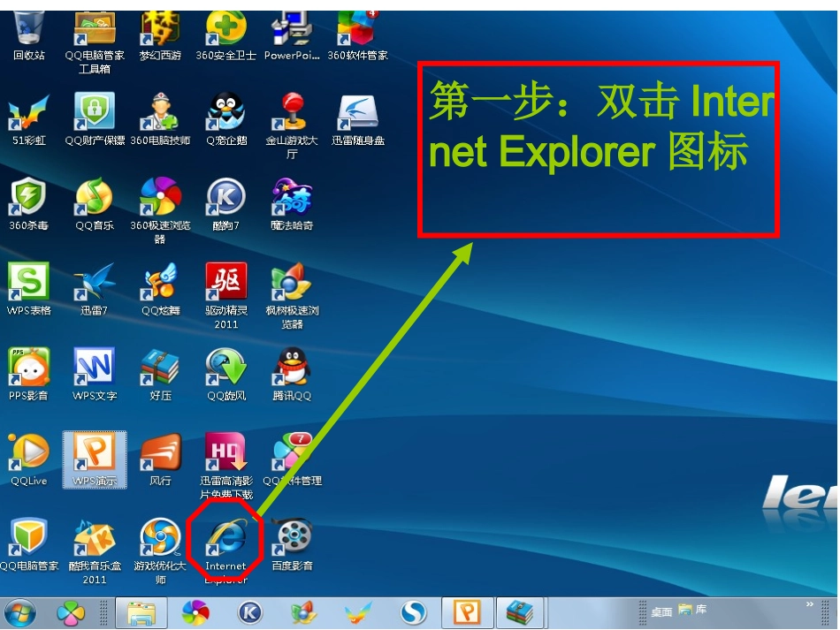Click the 腾讯QQ penguin icon
This screenshot has width=840, height=630.
tap(292, 375)
